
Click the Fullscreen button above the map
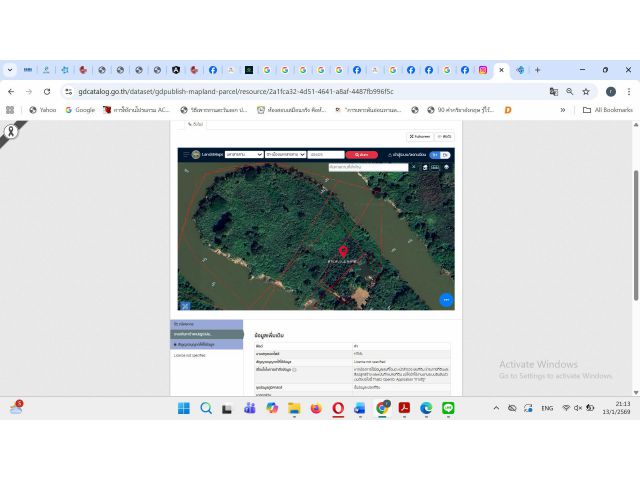(420, 136)
